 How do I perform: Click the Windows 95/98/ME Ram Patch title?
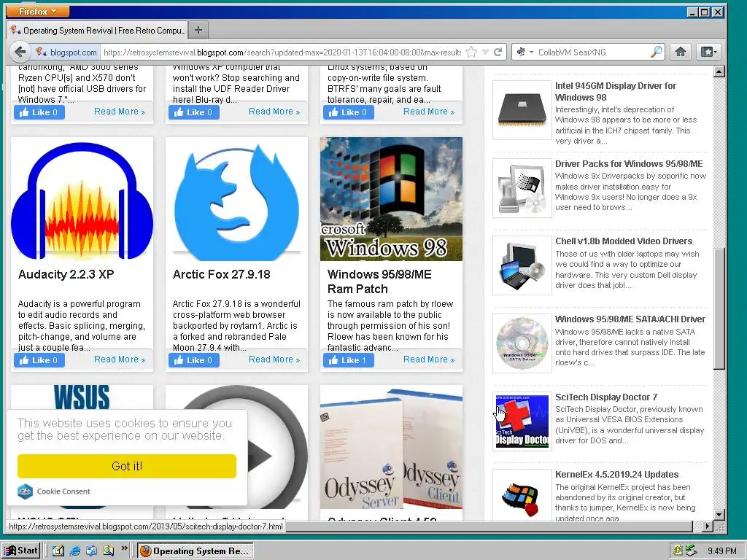(379, 281)
